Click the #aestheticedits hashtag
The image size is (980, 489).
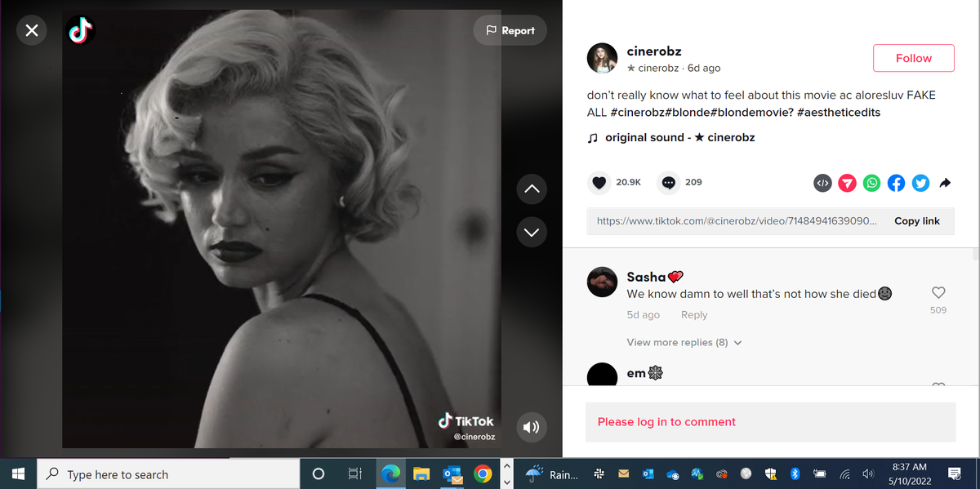pyautogui.click(x=838, y=112)
